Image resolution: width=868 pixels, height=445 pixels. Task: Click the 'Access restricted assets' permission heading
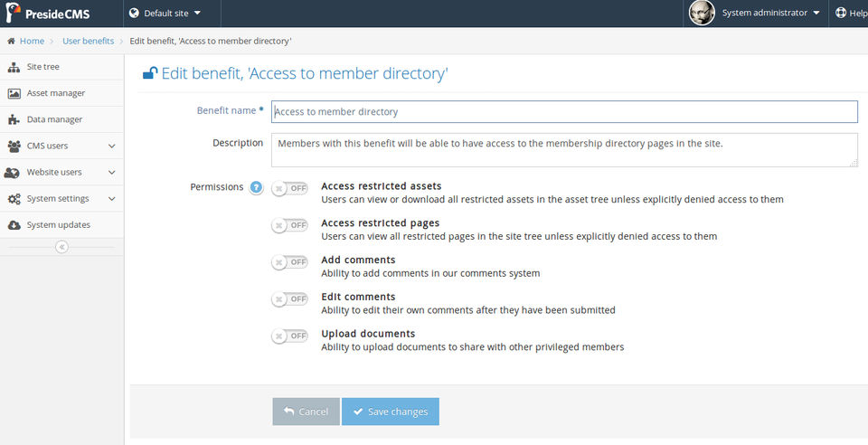(382, 186)
